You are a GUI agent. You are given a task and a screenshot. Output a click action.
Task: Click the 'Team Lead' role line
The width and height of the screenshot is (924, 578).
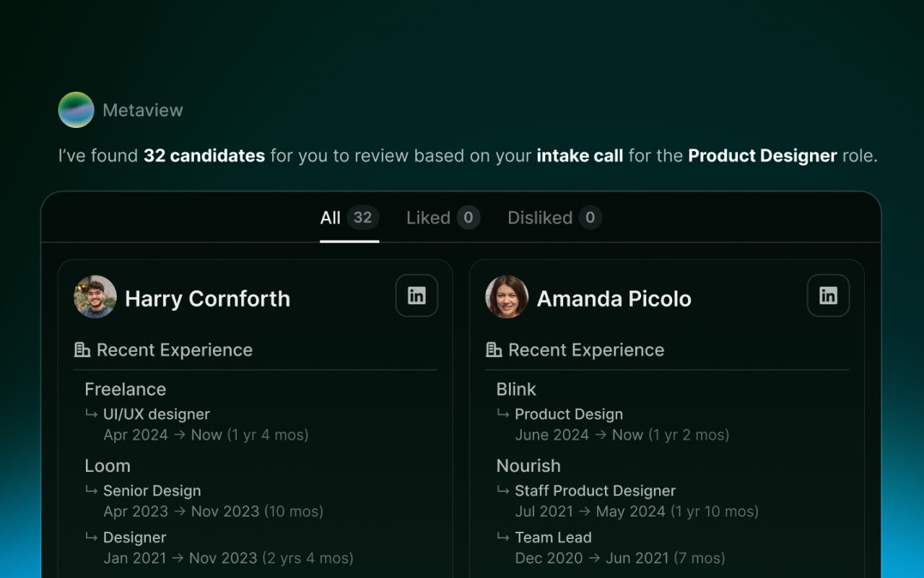[x=554, y=538]
